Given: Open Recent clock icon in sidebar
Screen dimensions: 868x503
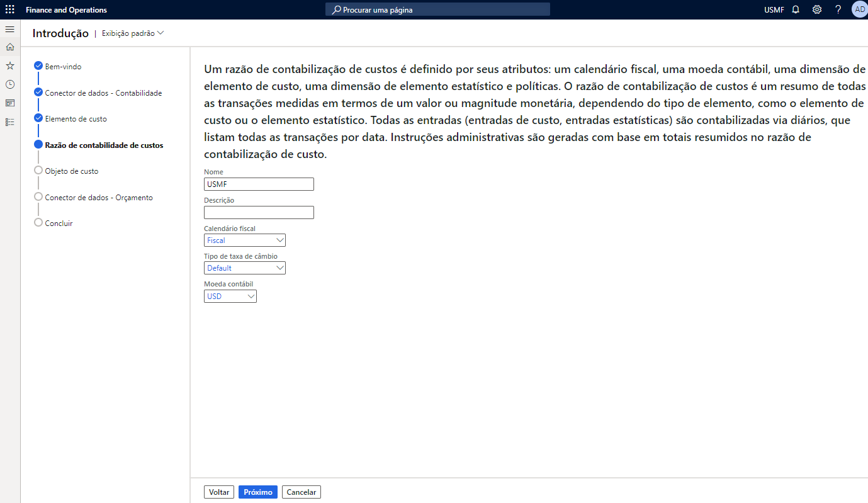Looking at the screenshot, I should point(9,84).
